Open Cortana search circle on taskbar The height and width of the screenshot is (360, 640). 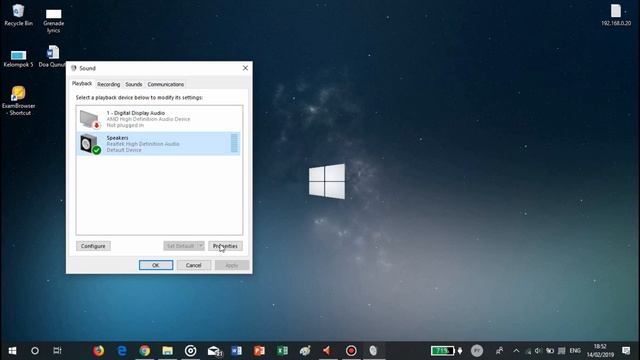pos(35,351)
